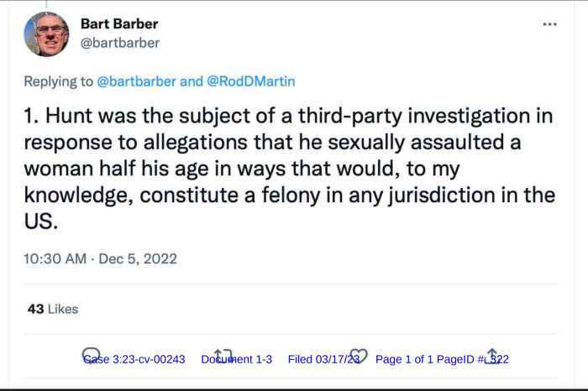Open the three-dot more options menu
This screenshot has width=588, height=391.
pyautogui.click(x=550, y=23)
